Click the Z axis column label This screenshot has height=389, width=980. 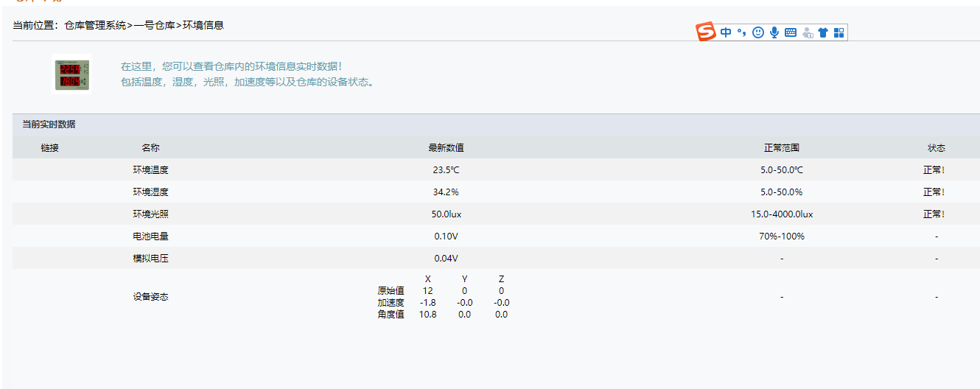pos(501,279)
